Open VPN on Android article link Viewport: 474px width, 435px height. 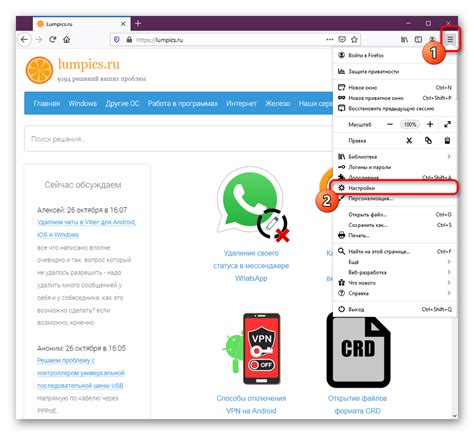pos(251,405)
